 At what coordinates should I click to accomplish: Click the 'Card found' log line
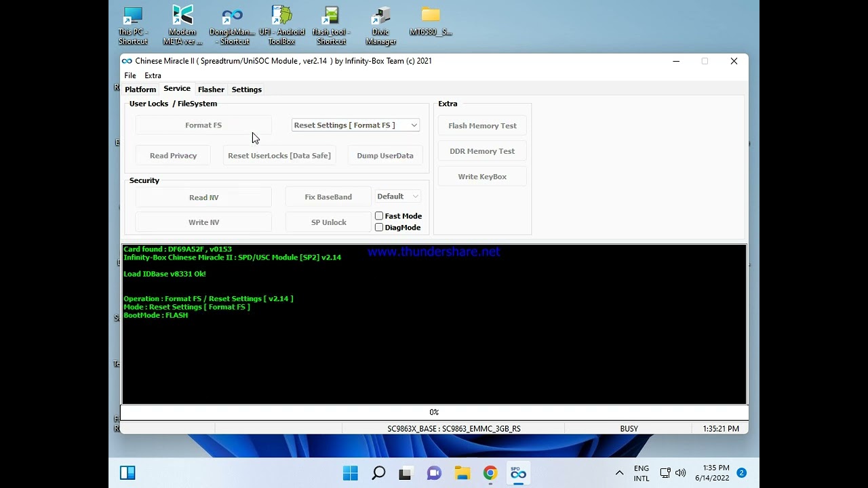[x=178, y=249]
